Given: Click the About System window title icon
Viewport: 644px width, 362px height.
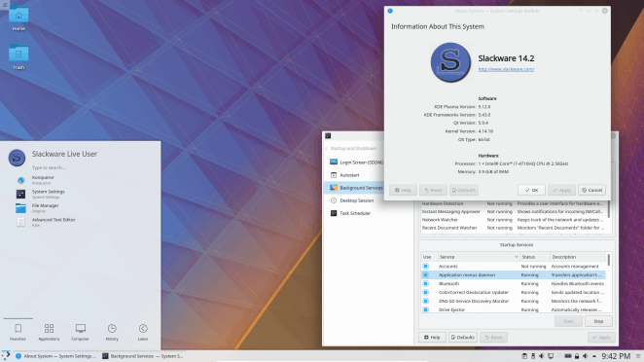Looking at the screenshot, I should pyautogui.click(x=390, y=11).
